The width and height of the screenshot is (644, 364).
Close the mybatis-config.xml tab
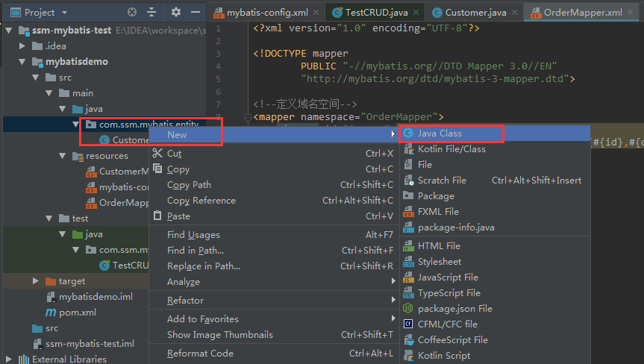point(316,13)
